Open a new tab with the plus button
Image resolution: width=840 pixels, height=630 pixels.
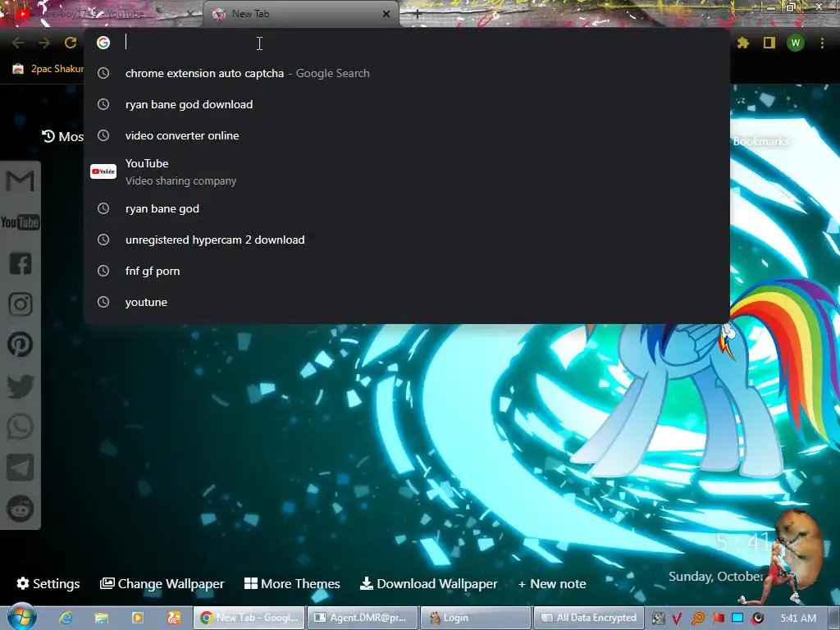(x=418, y=15)
